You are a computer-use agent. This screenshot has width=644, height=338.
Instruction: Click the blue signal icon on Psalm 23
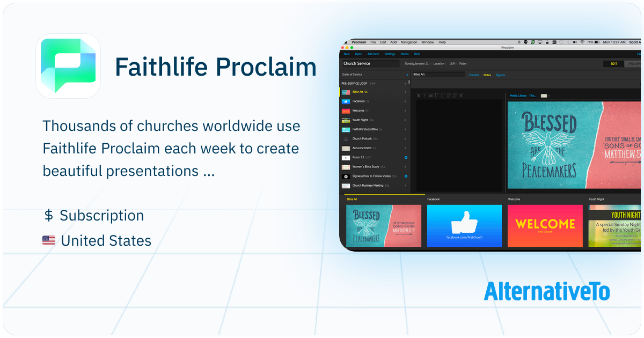pyautogui.click(x=406, y=157)
